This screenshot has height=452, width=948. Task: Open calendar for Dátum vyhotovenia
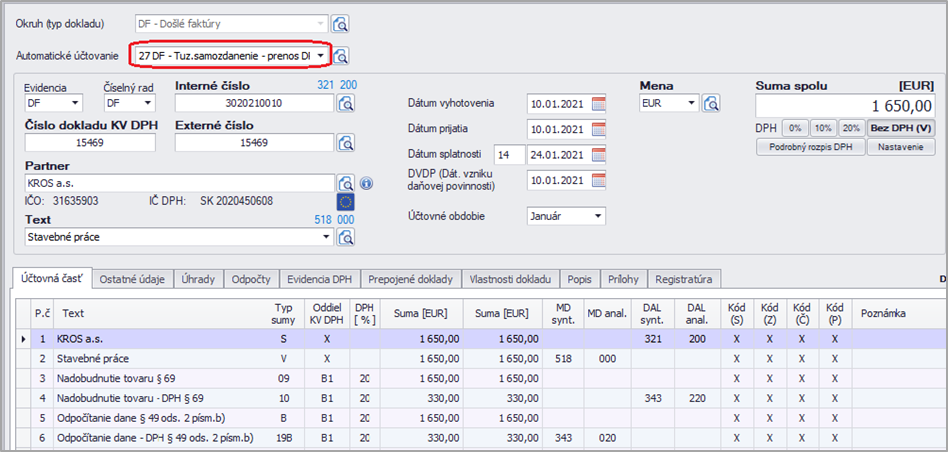(x=599, y=103)
